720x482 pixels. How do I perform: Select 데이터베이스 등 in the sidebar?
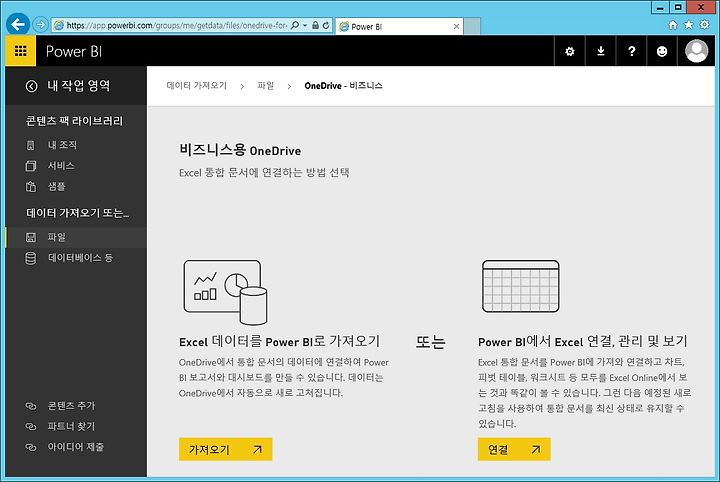(x=80, y=258)
